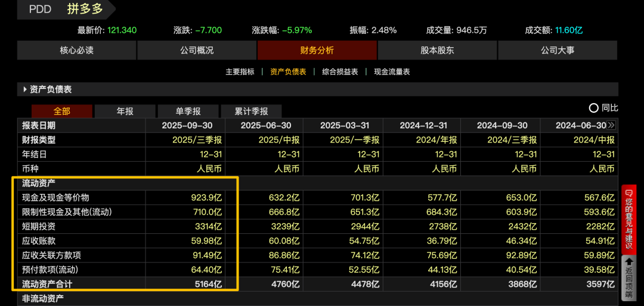Click the 财报类型 row label
Image resolution: width=644 pixels, height=306 pixels.
[x=39, y=140]
